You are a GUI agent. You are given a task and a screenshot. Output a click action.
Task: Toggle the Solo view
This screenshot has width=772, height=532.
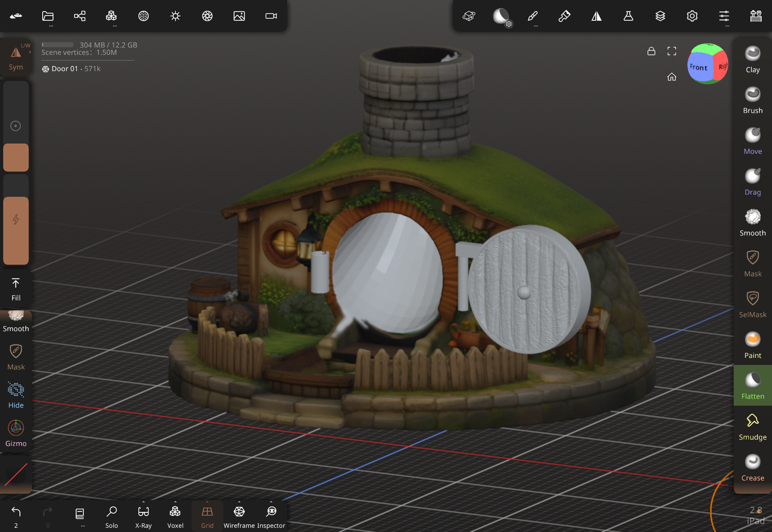coord(112,517)
